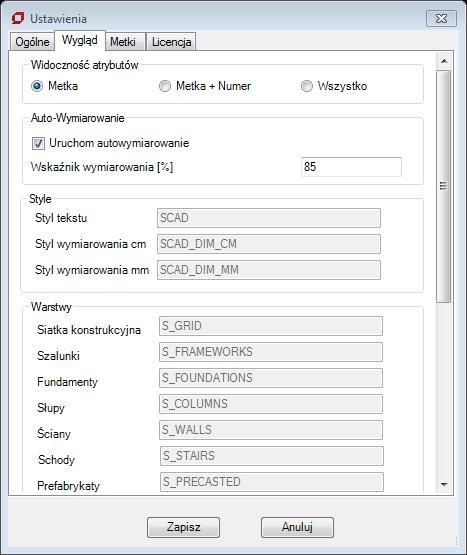
Task: Click the Słupy label
Action: (x=51, y=408)
